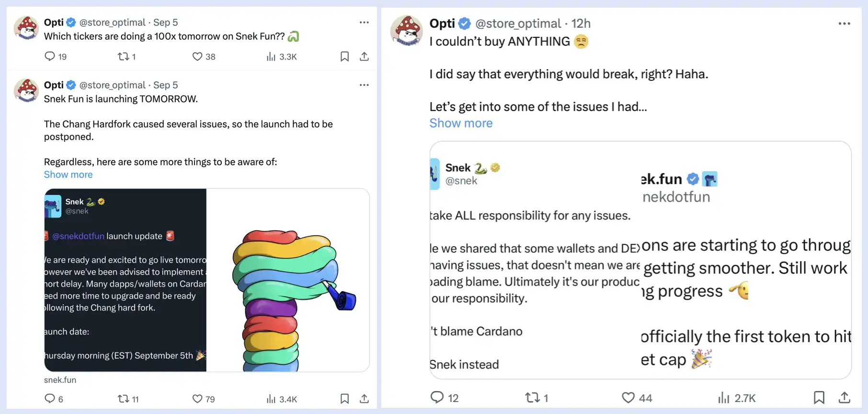Bookmark the first Sep 5 tweet
Screen dimensions: 868x414
coord(344,57)
